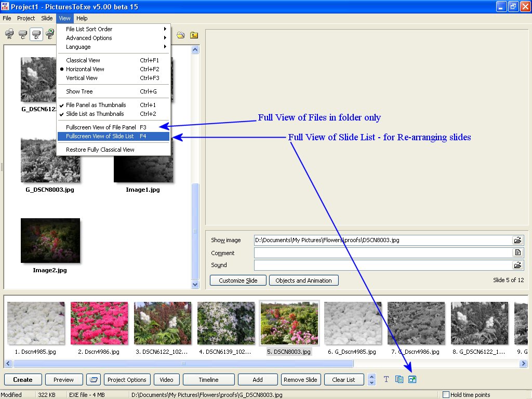Expand Language submenu
532x399 pixels.
coord(113,46)
